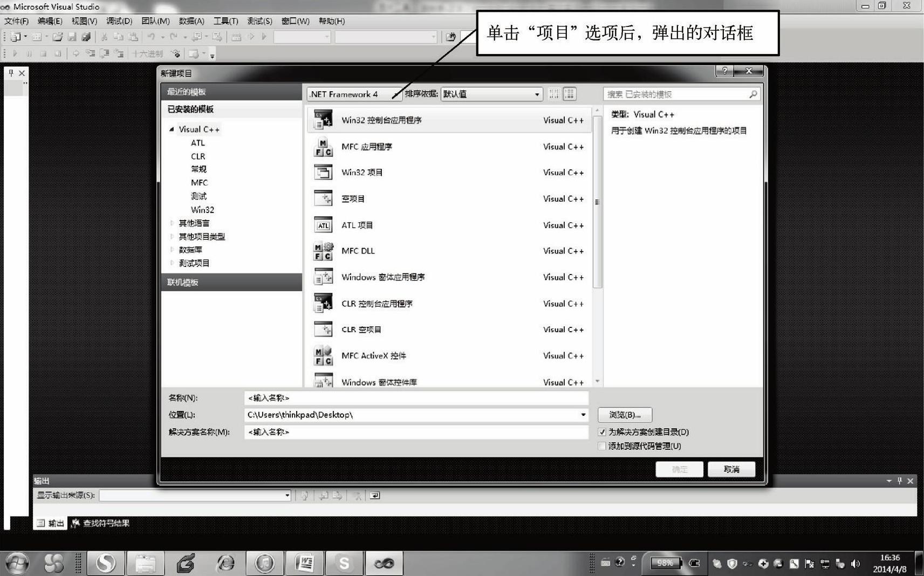Collapse the Visual C++ tree node
Viewport: 924px width, 576px height.
pos(172,129)
